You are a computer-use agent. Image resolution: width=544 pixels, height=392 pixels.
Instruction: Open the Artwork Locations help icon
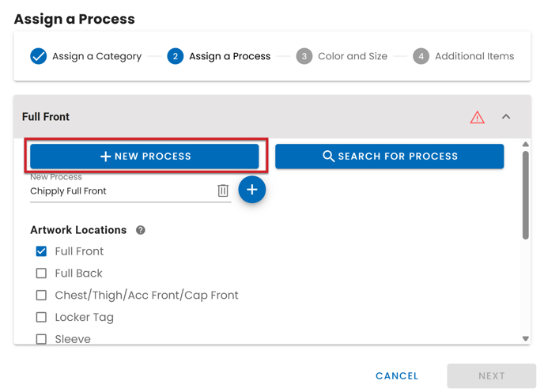click(x=141, y=230)
